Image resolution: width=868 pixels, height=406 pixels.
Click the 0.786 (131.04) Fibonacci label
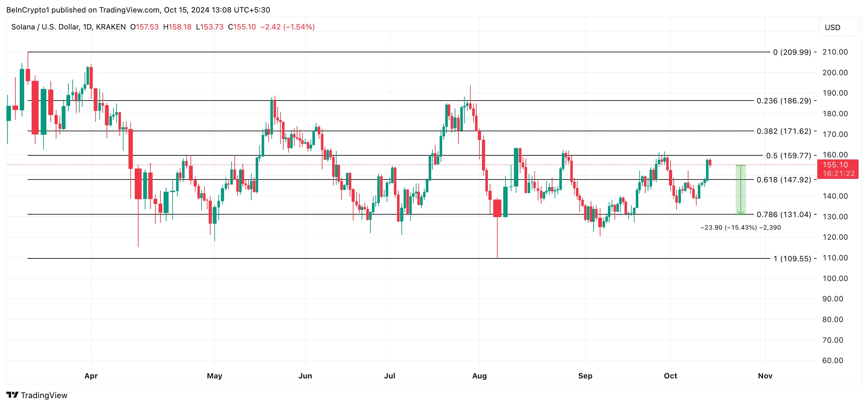(x=783, y=214)
